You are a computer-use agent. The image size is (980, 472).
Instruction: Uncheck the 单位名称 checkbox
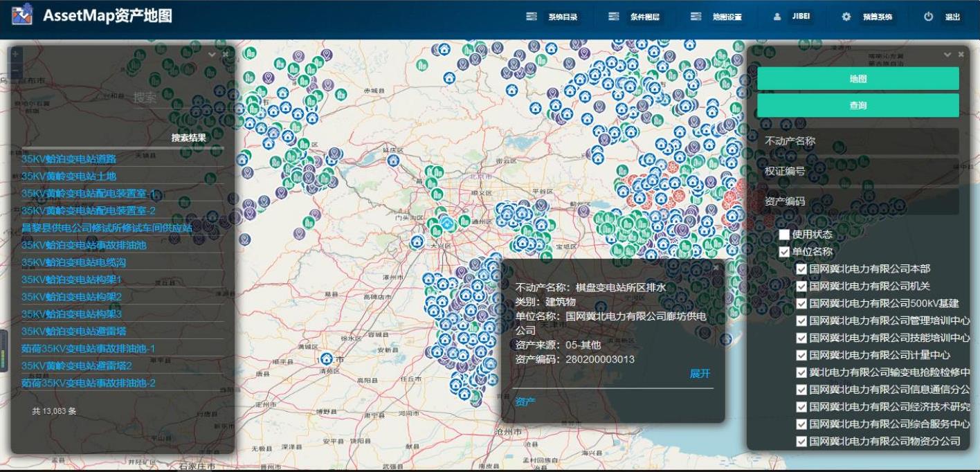784,252
